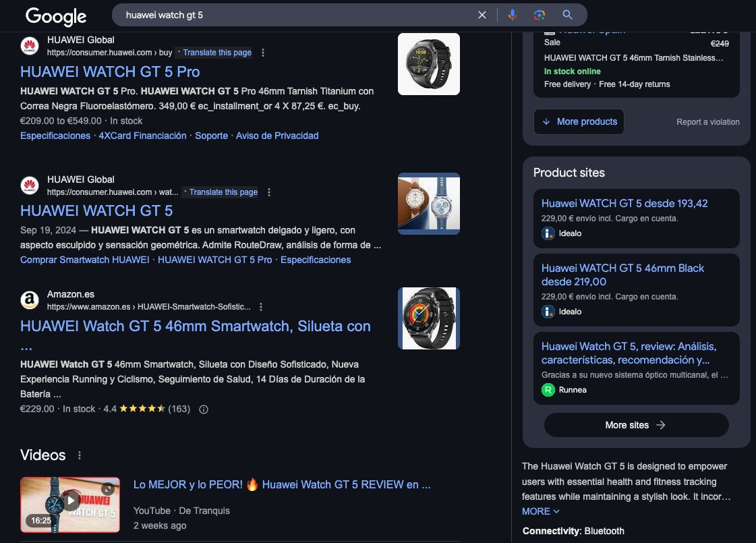This screenshot has height=543, width=756.
Task: Clear the search box with the X icon
Action: point(482,15)
